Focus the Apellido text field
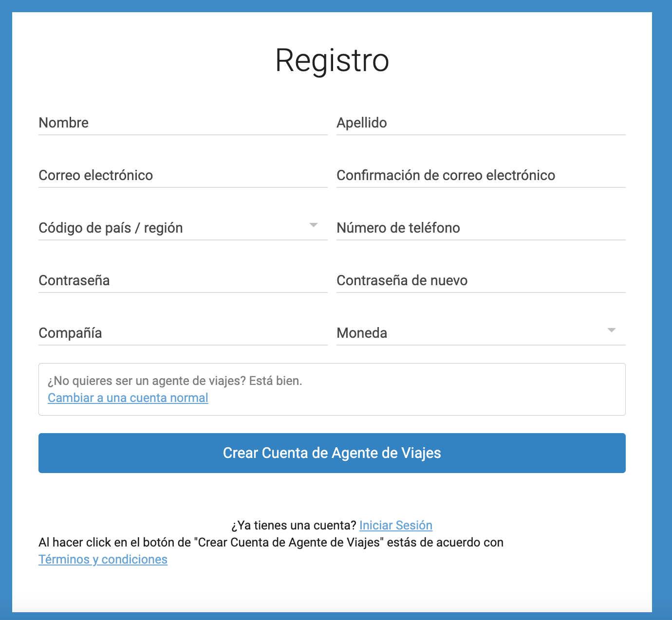 [481, 123]
